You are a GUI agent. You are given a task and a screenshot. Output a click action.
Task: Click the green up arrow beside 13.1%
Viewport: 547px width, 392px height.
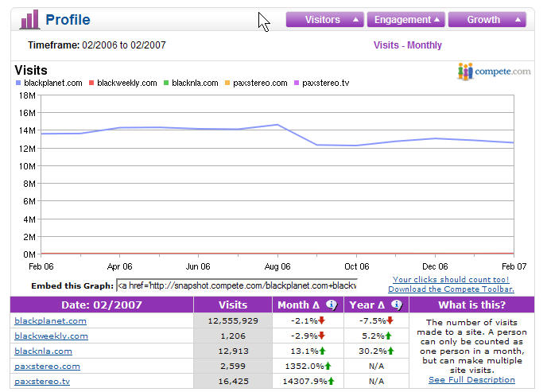(322, 351)
